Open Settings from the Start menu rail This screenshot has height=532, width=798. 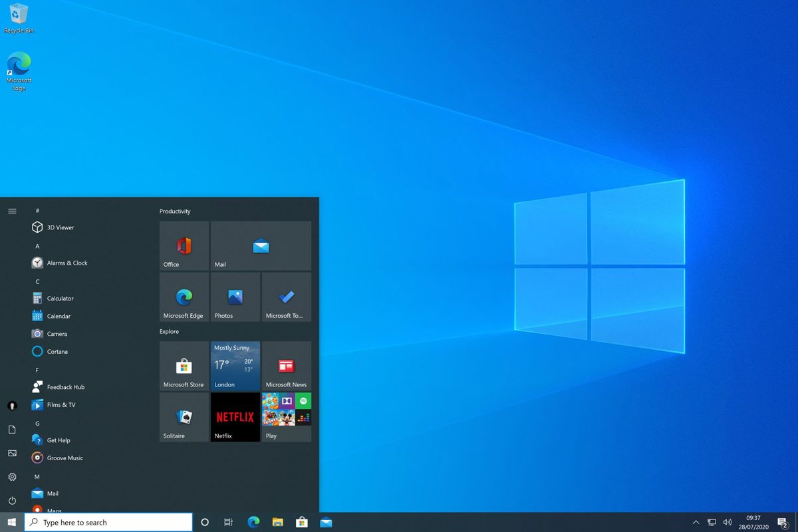point(12,477)
